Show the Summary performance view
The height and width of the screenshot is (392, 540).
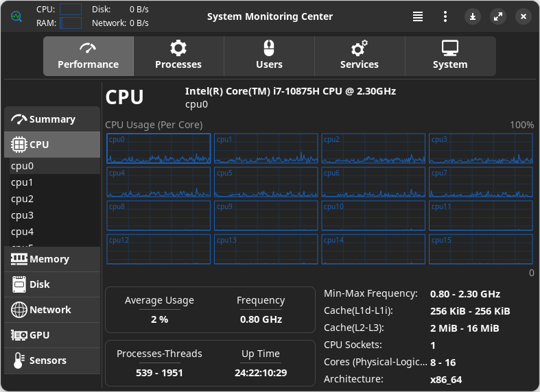click(52, 119)
